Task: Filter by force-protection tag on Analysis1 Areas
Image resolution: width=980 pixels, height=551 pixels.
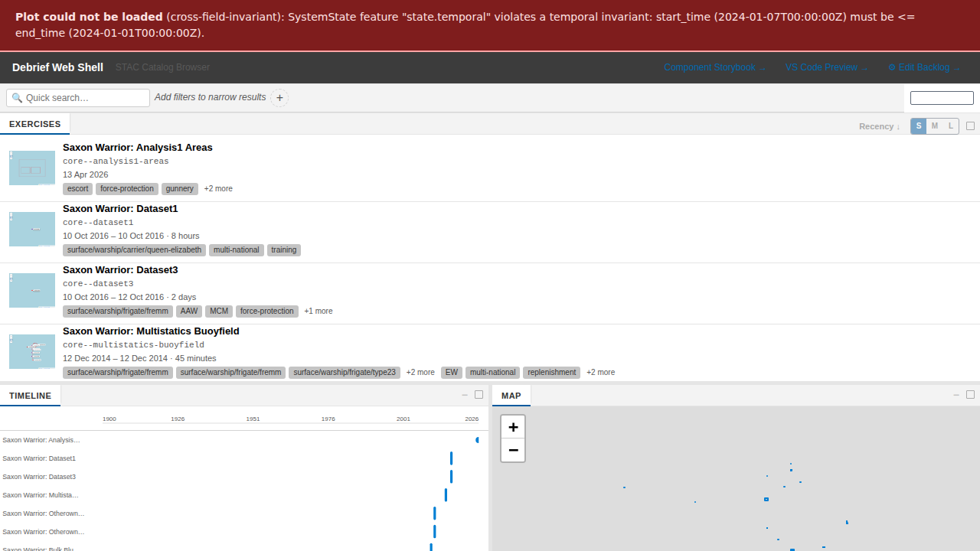Action: (127, 189)
